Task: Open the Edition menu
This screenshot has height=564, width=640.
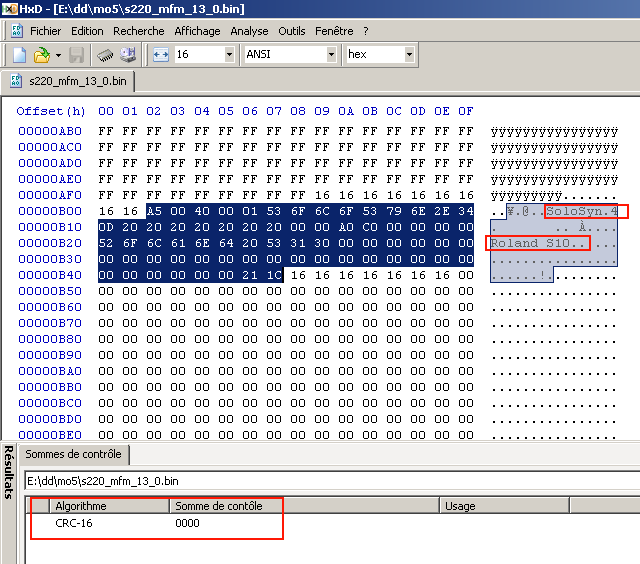Action: [x=87, y=31]
